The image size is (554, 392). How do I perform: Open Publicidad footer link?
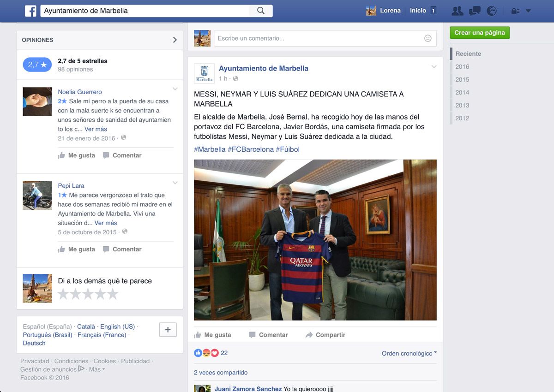[x=135, y=361]
